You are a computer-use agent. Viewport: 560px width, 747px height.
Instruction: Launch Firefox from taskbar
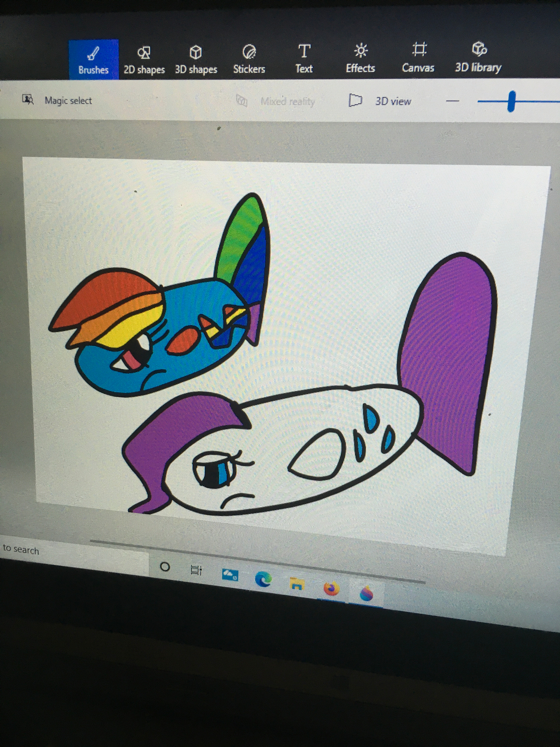[x=332, y=589]
